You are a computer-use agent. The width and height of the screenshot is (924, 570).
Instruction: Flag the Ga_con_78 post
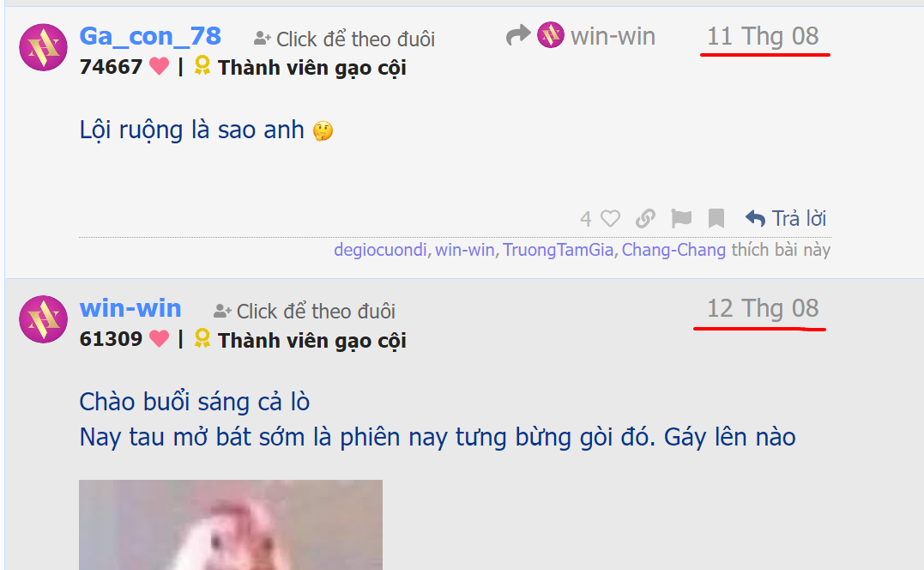[x=681, y=219]
